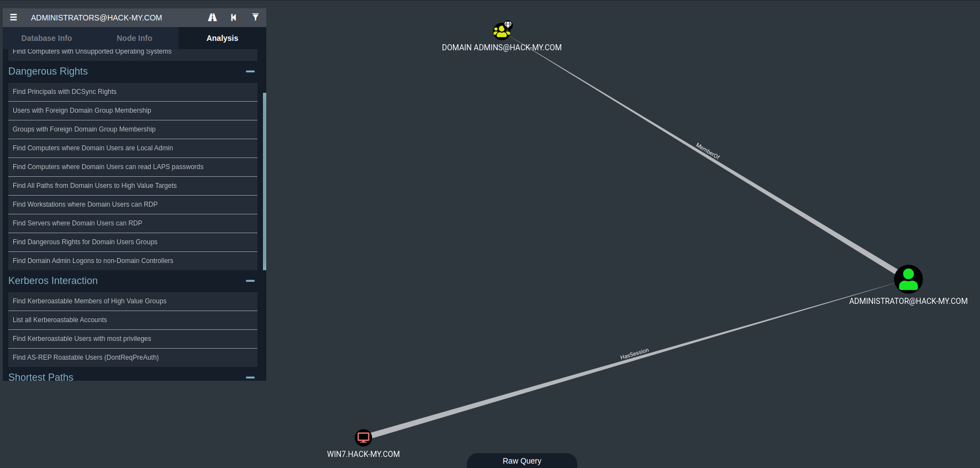Screen dimensions: 980x468
Task: Click the ADMINISTRATOR@HACK-MY.COM label
Action: 908,301
